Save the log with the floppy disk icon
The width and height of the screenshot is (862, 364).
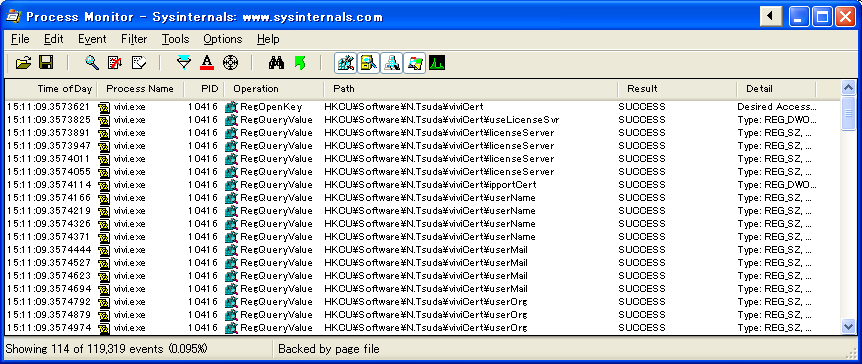click(x=46, y=63)
